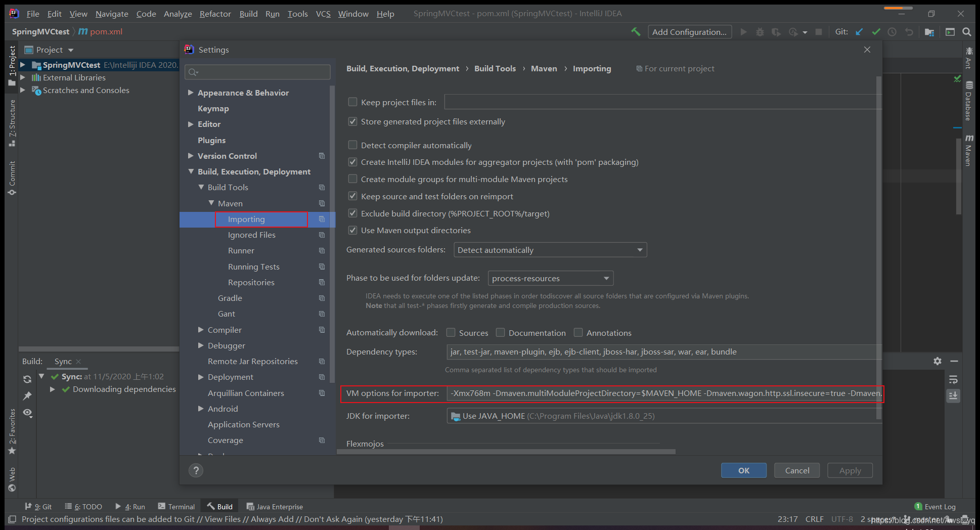Screen dimensions: 980x530
Task: Expand the Debugger settings node
Action: click(201, 345)
